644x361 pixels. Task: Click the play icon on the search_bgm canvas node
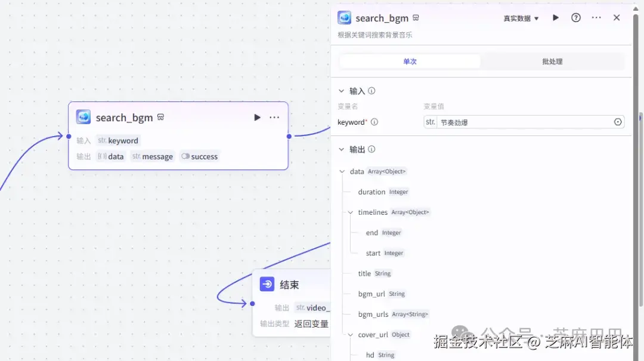point(257,117)
